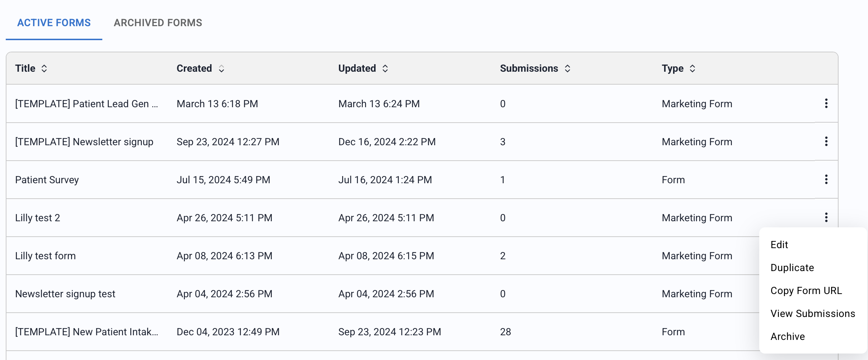Image resolution: width=868 pixels, height=360 pixels.
Task: Open the three-dot menu for Newsletter signup test
Action: coord(826,293)
